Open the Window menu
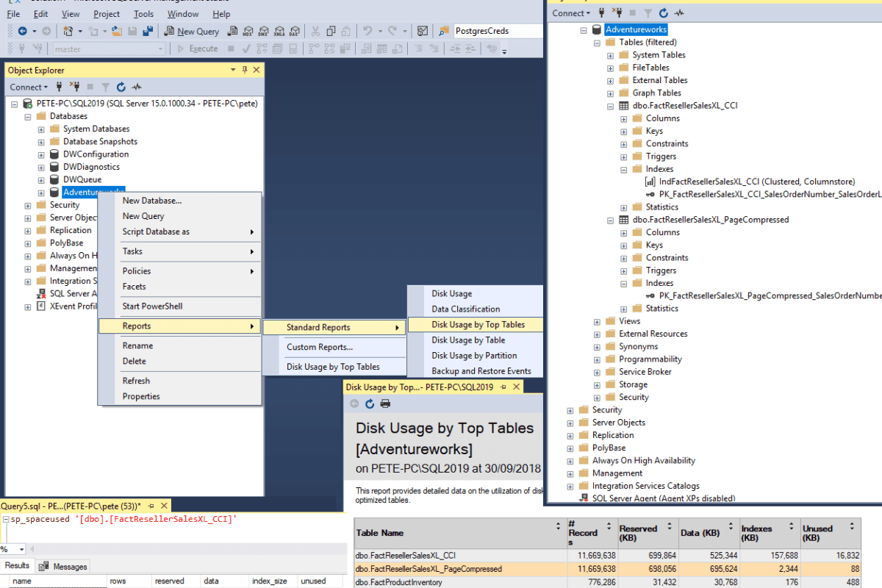 point(183,13)
